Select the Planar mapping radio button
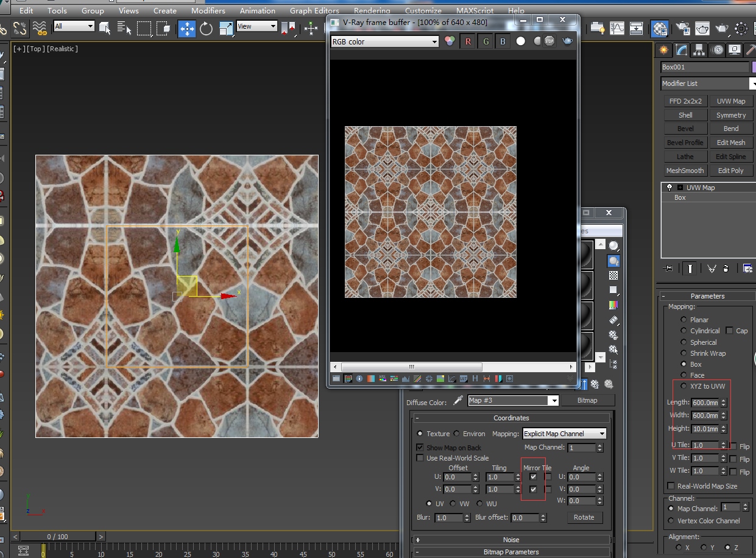756x558 pixels. [x=684, y=320]
